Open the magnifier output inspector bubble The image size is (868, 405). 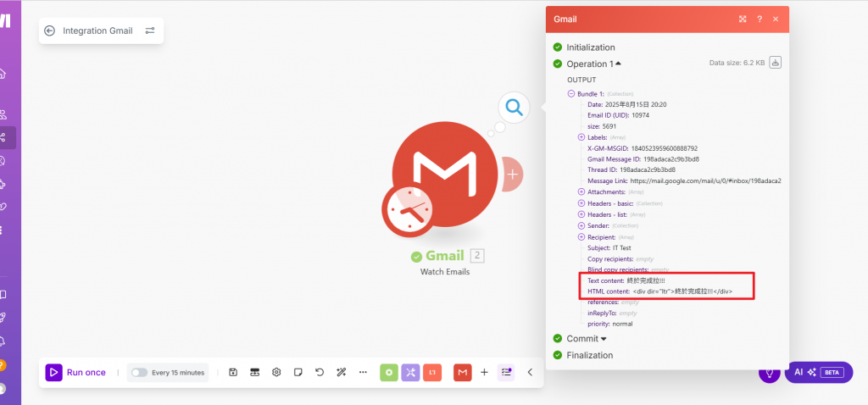pyautogui.click(x=514, y=108)
